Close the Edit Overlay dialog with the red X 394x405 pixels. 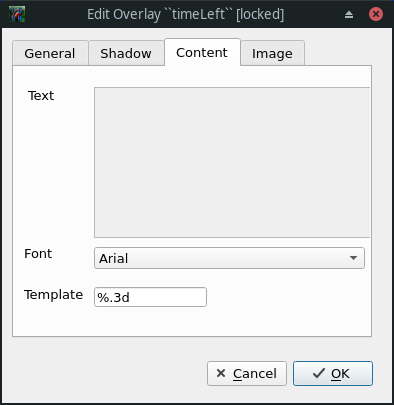click(376, 14)
